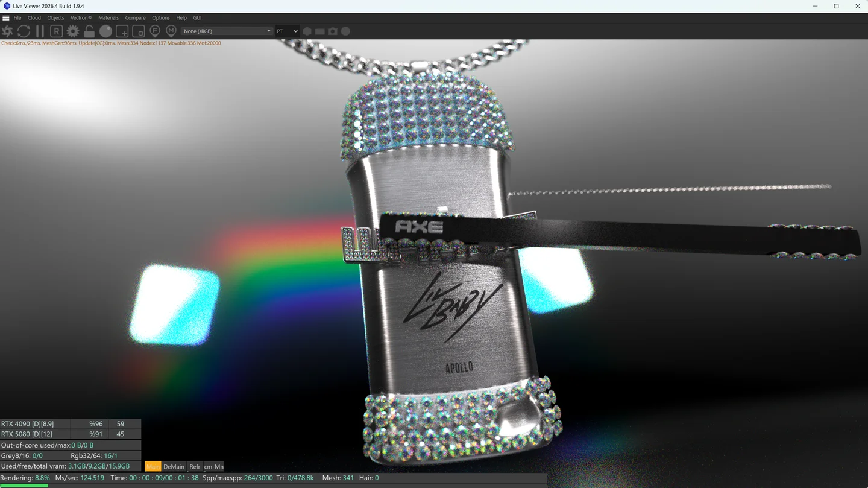The image size is (868, 488).
Task: Toggle the lock resolution padlock icon
Action: pyautogui.click(x=89, y=31)
